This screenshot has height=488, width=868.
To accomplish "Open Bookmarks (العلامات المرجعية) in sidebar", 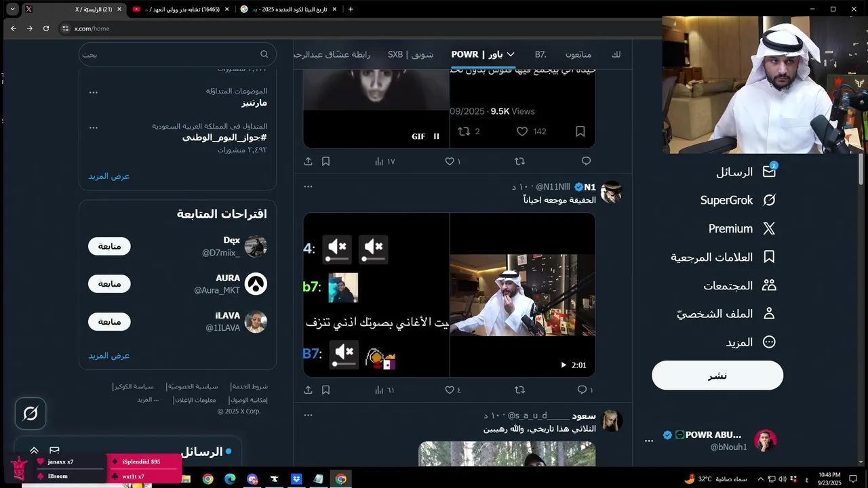I will [x=723, y=257].
